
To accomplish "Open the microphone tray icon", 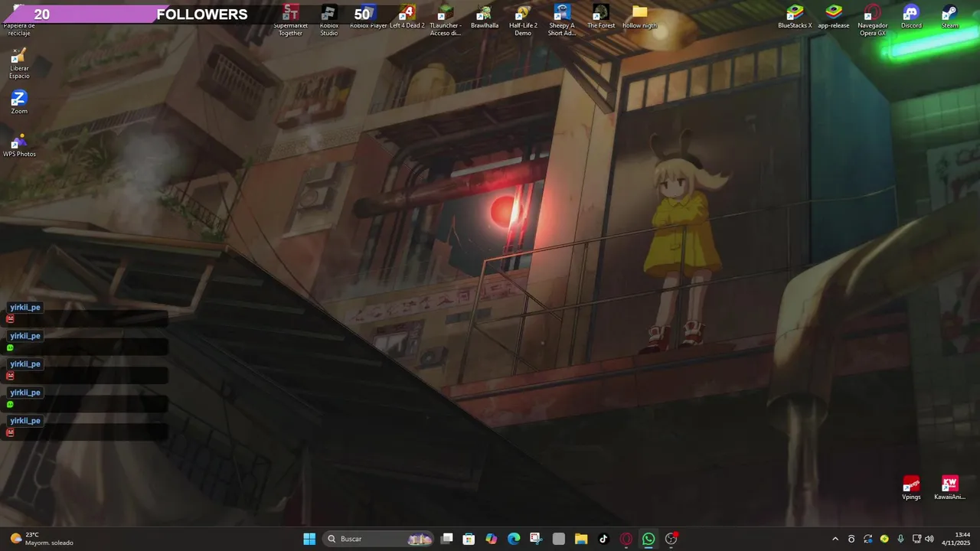I will pyautogui.click(x=900, y=539).
